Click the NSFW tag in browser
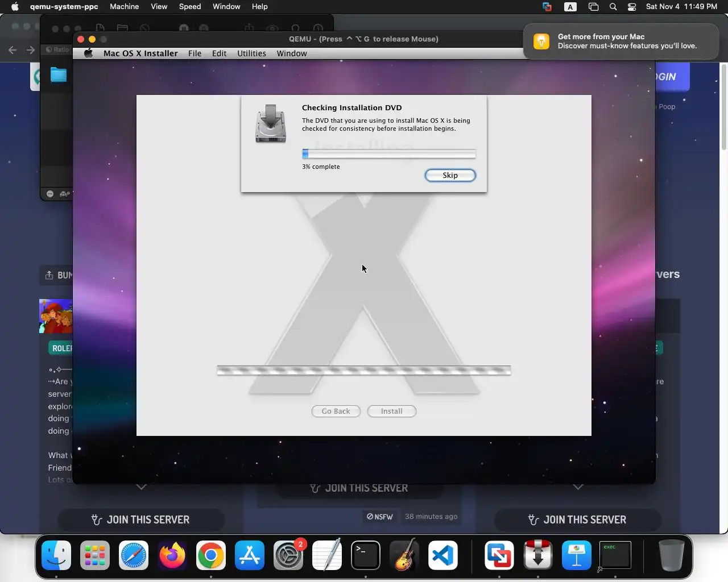The image size is (728, 582). tap(380, 517)
